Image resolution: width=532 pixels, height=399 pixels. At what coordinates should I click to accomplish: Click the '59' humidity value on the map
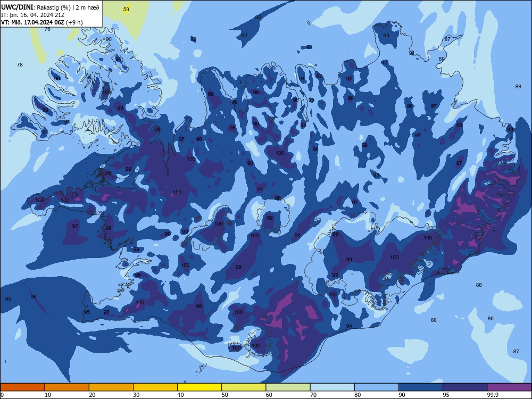(126, 10)
